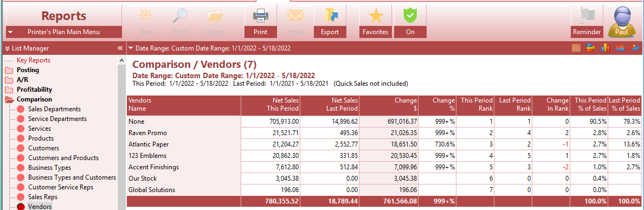This screenshot has width=644, height=210.
Task: Show the horizontal bar chart view
Action: pyautogui.click(x=591, y=48)
